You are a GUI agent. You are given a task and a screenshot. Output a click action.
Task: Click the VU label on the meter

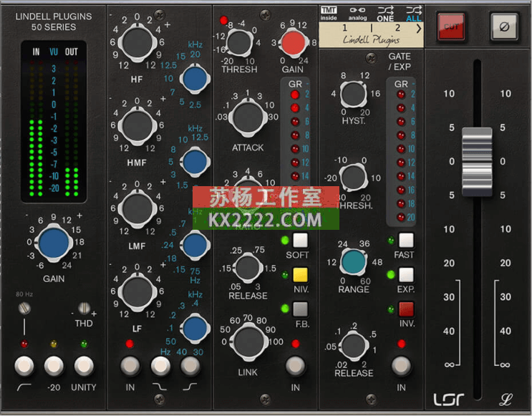pos(54,52)
